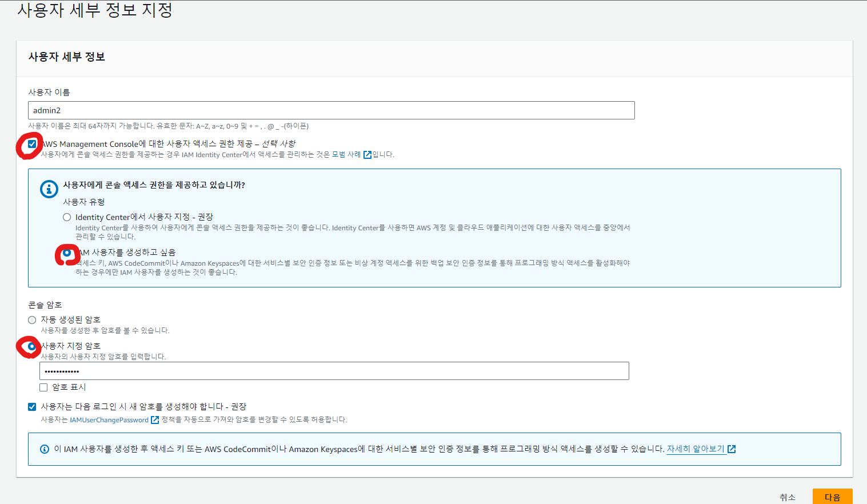Select the IAM 사용자를 생성하고 싶음 radio button
This screenshot has width=867, height=504.
point(67,251)
